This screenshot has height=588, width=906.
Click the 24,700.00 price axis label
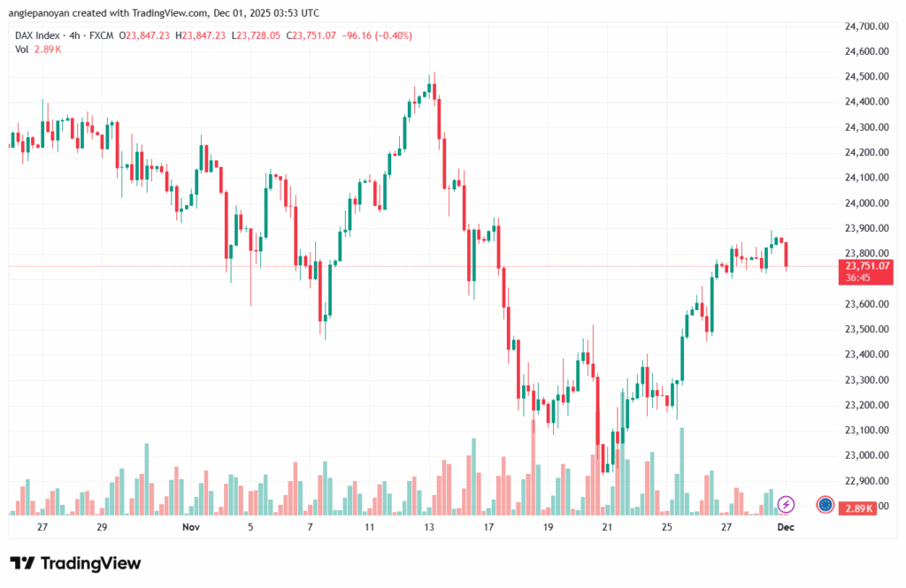[x=866, y=27]
